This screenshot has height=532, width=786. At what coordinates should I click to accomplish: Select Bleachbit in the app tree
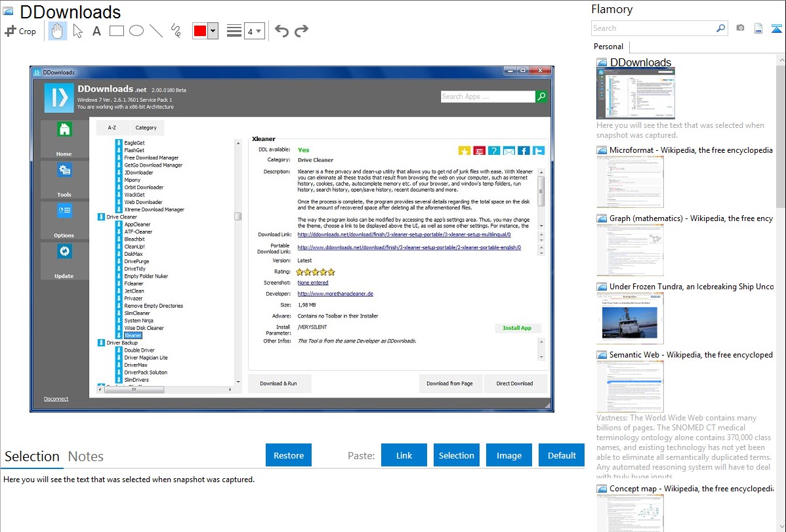point(134,239)
